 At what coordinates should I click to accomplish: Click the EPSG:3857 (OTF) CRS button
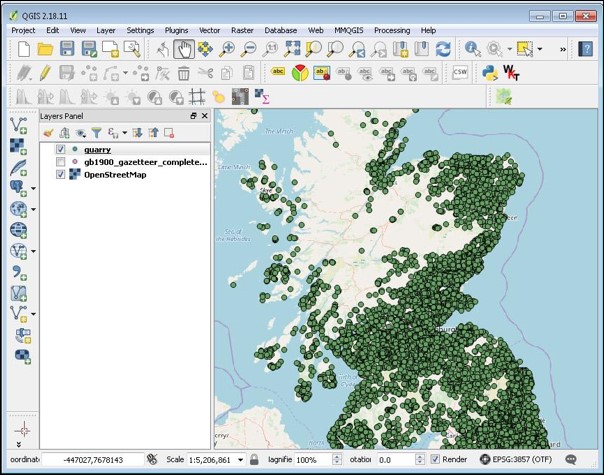(x=516, y=459)
